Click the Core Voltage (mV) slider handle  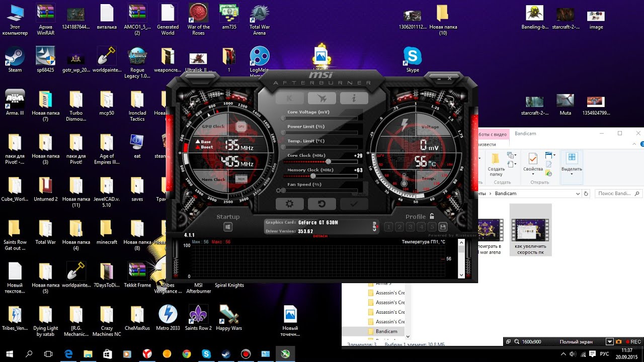(x=283, y=118)
